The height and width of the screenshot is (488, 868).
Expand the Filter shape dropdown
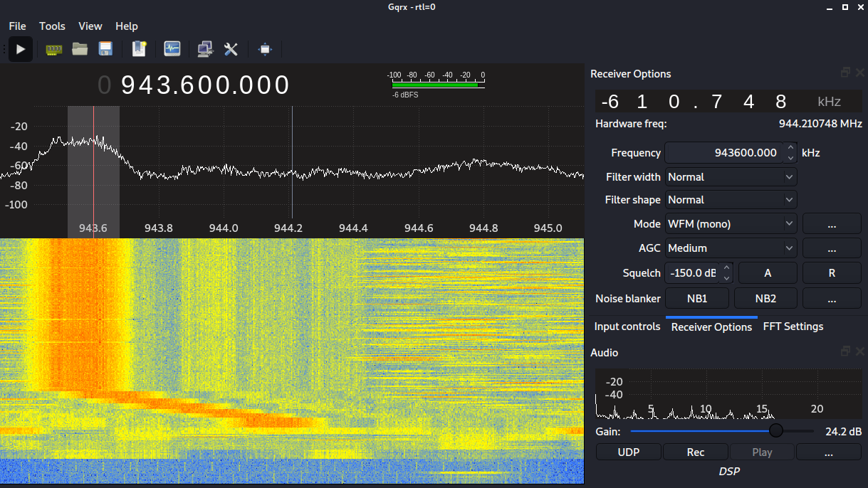[731, 200]
